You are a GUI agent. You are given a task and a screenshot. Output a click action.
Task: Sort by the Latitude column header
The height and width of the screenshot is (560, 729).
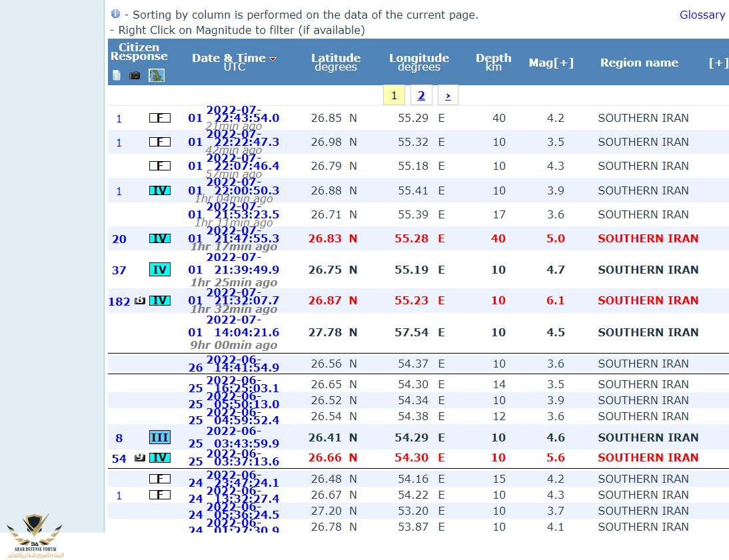[x=336, y=63]
